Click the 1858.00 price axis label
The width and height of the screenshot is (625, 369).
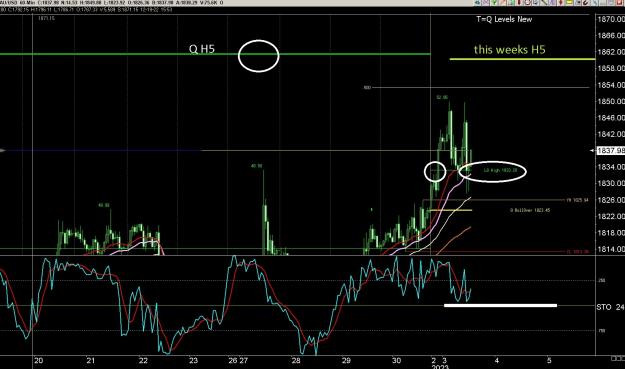coord(611,68)
